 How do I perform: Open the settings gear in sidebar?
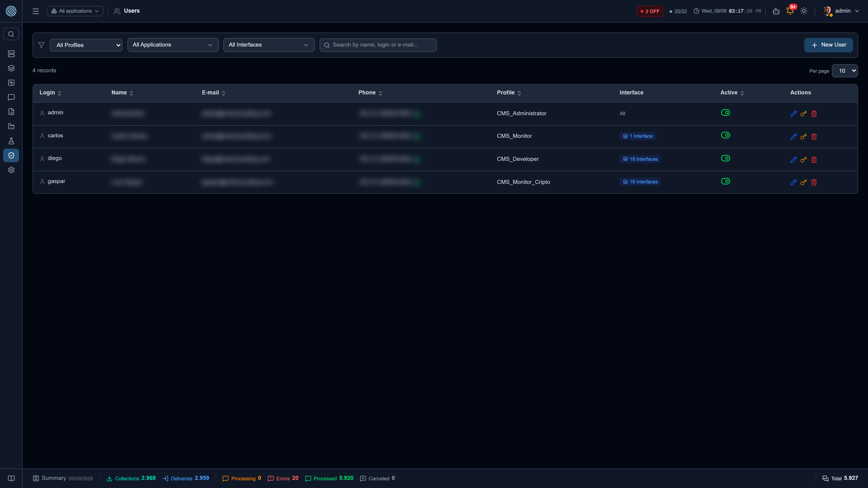click(x=11, y=170)
